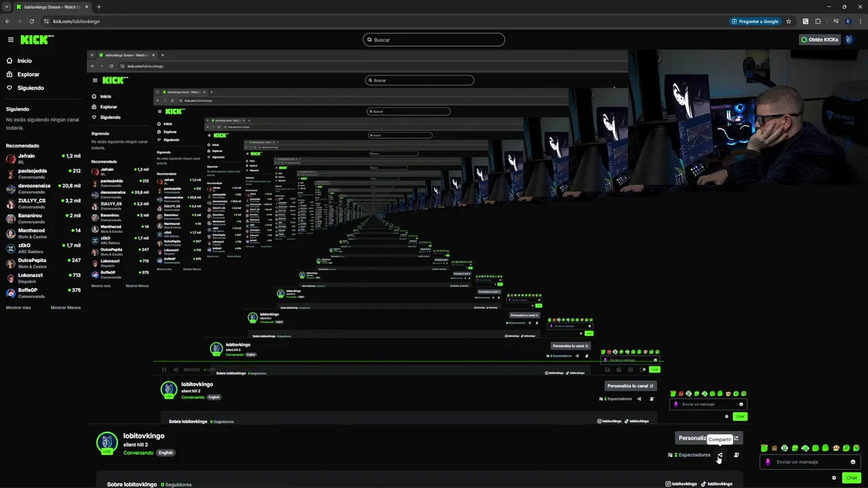The width and height of the screenshot is (868, 488).
Task: Click the browser forward arrow
Action: point(20,21)
